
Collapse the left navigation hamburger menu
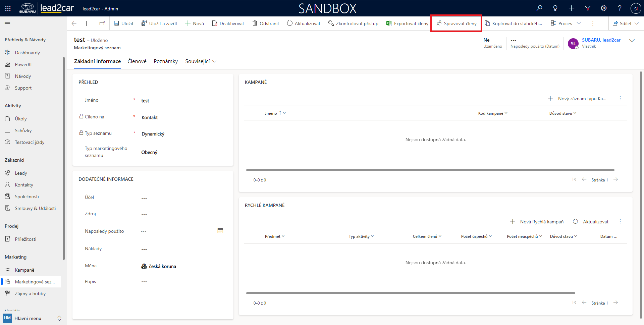click(7, 24)
